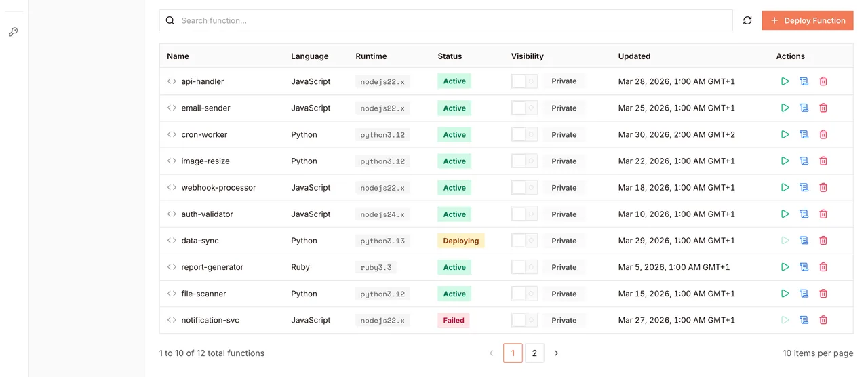Delete the data-sync function
The height and width of the screenshot is (377, 868).
pos(823,240)
